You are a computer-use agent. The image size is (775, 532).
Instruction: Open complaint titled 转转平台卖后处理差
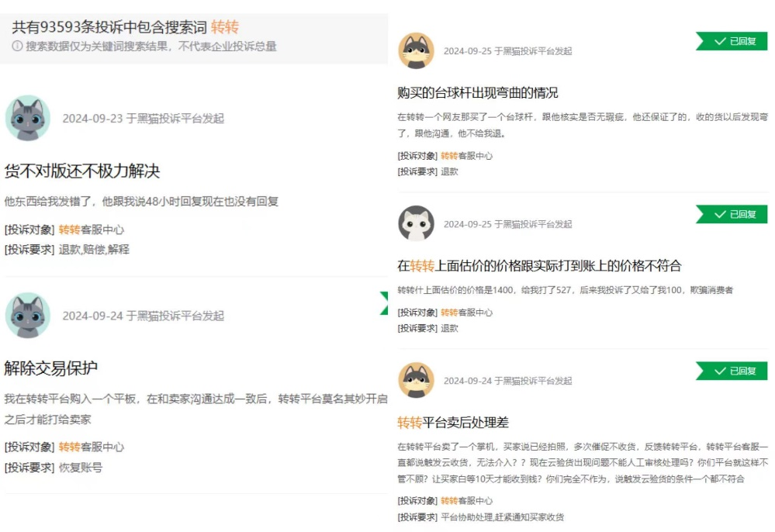[453, 423]
